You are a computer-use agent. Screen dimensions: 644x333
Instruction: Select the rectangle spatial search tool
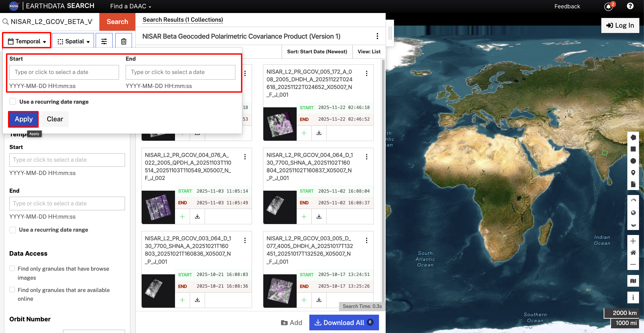[x=633, y=149]
